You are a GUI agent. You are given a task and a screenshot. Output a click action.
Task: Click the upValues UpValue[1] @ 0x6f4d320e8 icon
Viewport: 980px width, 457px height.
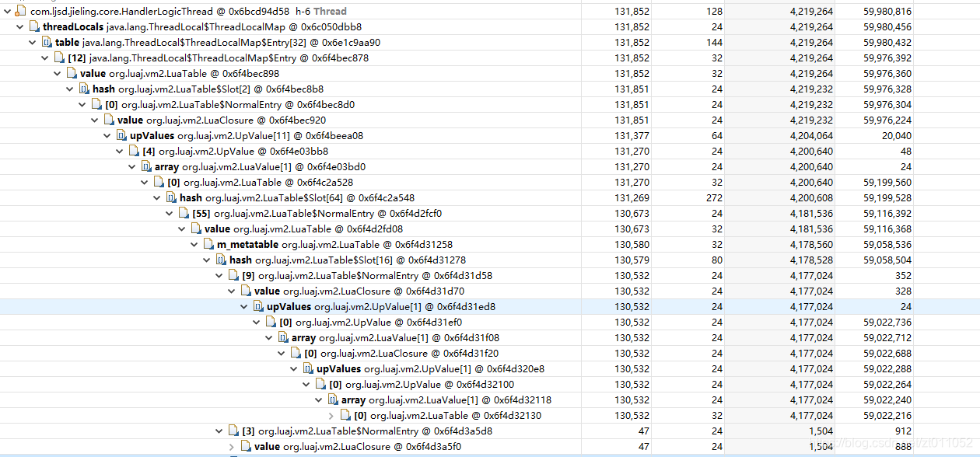click(306, 369)
